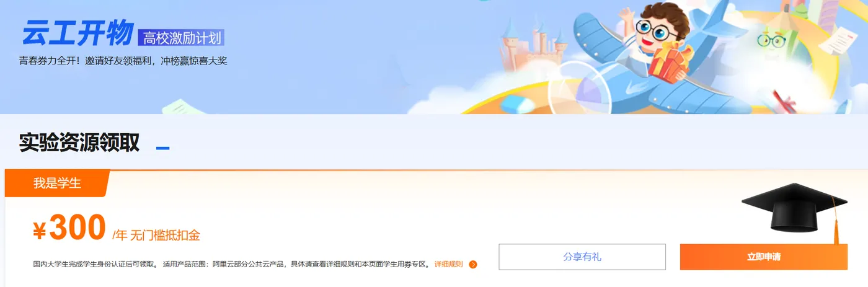Viewport: 868px width, 287px height.
Task: Click the blue eraser illustration in the banner
Action: click(518, 104)
